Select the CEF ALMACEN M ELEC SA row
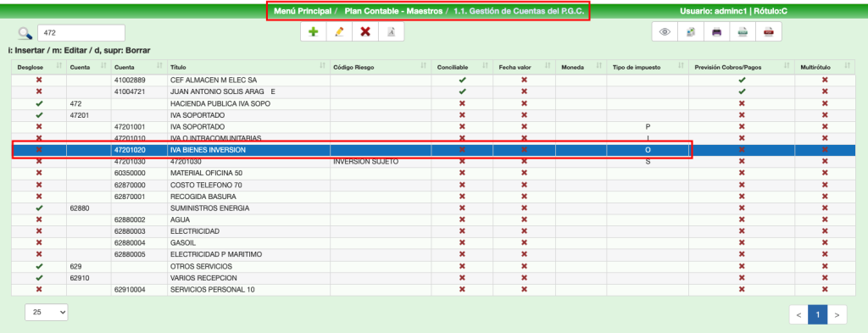 [x=433, y=80]
